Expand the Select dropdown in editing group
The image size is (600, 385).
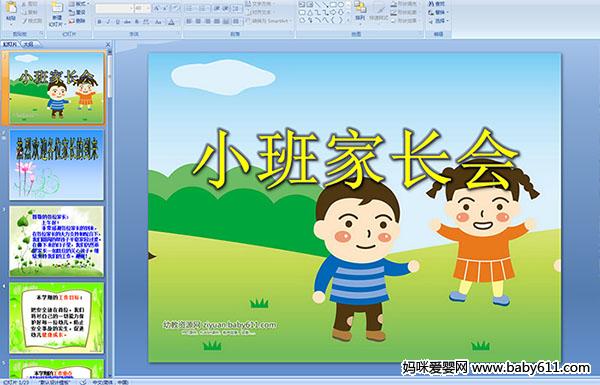[439, 21]
